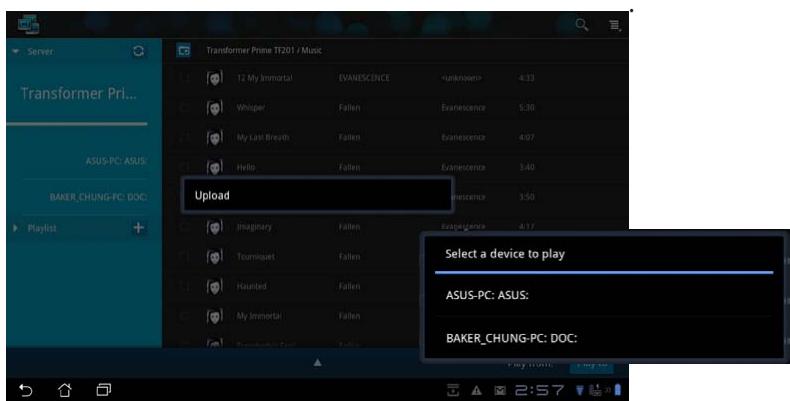
Task: Select BAKER_CHUNG-PC: DOC: in play device dialog
Action: point(604,338)
